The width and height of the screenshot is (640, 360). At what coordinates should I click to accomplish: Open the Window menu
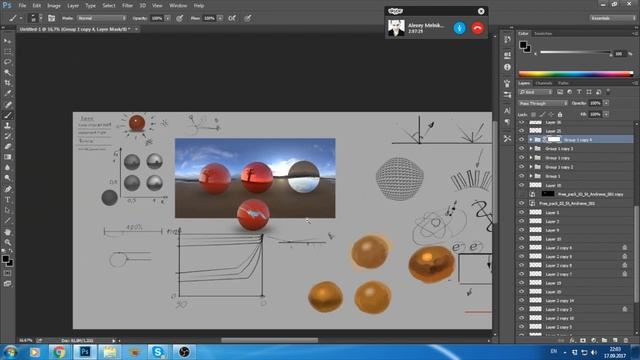click(x=178, y=6)
